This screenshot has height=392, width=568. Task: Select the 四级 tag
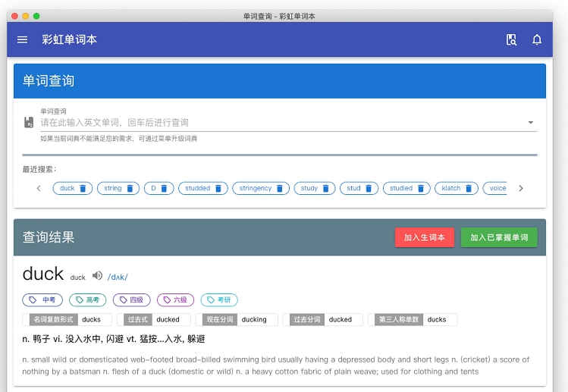(131, 300)
